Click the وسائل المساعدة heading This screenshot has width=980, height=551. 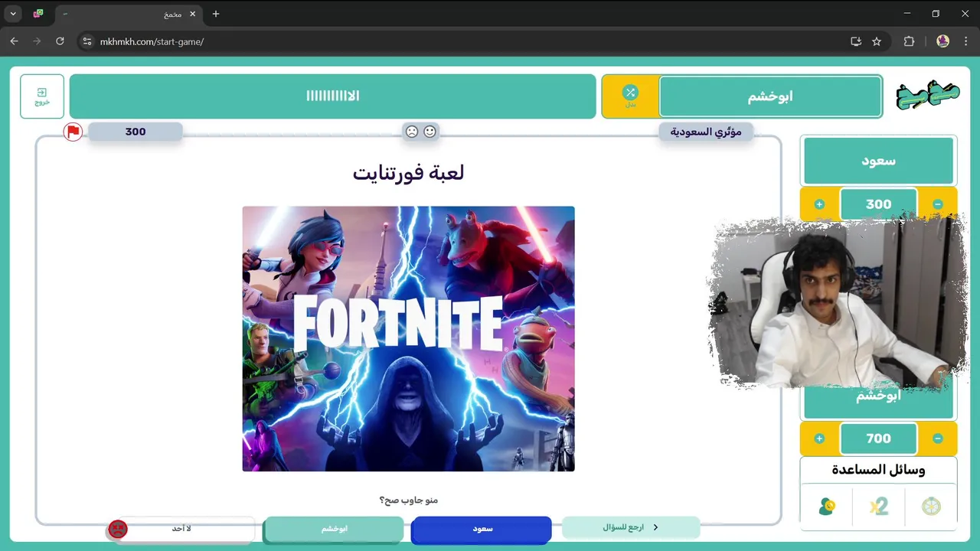[x=878, y=469]
